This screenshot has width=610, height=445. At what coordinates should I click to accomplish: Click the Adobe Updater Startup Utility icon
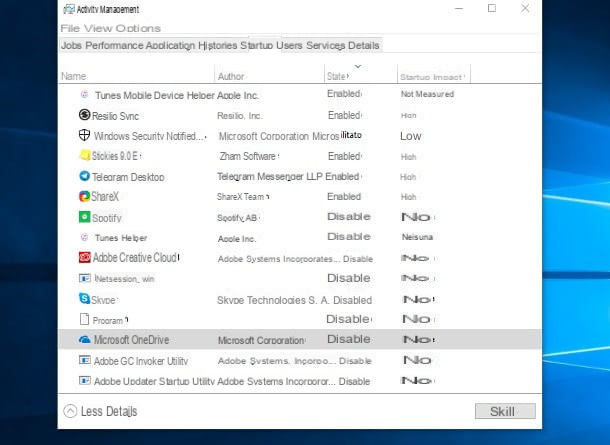[84, 380]
